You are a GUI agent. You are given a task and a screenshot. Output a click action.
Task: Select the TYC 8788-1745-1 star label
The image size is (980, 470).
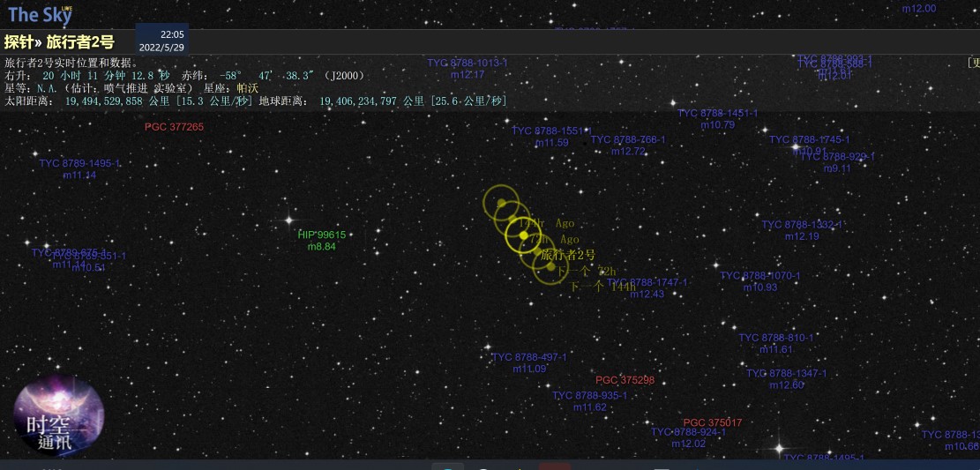click(x=810, y=139)
